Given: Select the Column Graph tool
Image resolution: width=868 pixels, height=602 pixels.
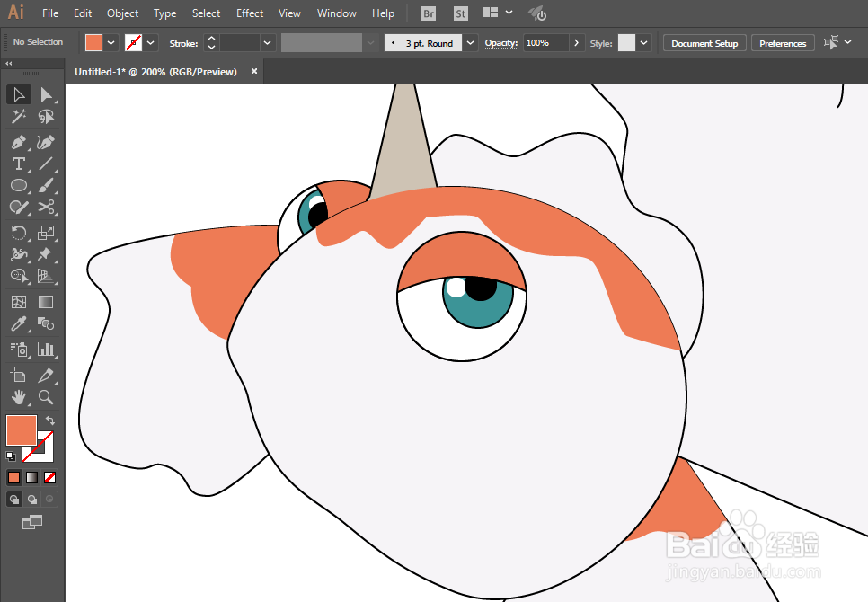Looking at the screenshot, I should click(46, 350).
